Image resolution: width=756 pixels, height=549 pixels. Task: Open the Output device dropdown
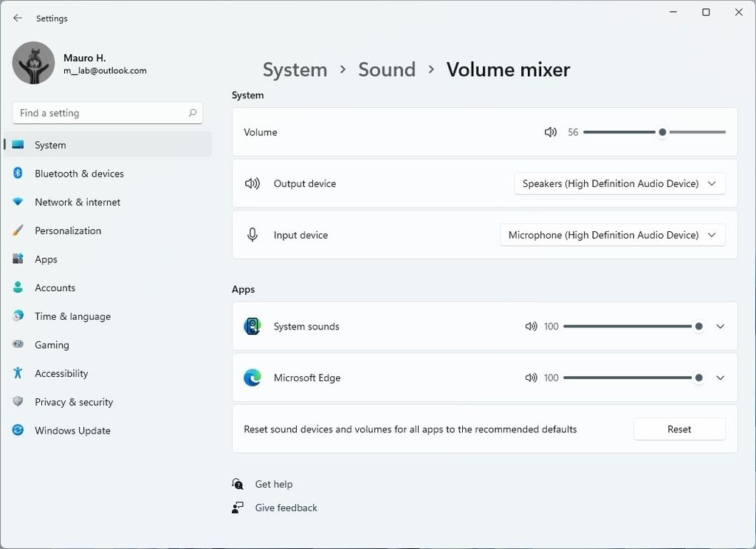(x=619, y=183)
